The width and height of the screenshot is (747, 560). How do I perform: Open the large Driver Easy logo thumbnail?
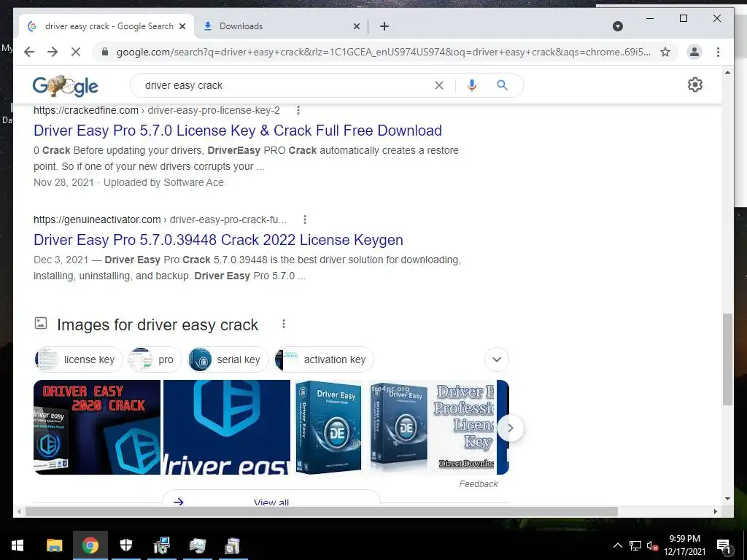point(227,427)
